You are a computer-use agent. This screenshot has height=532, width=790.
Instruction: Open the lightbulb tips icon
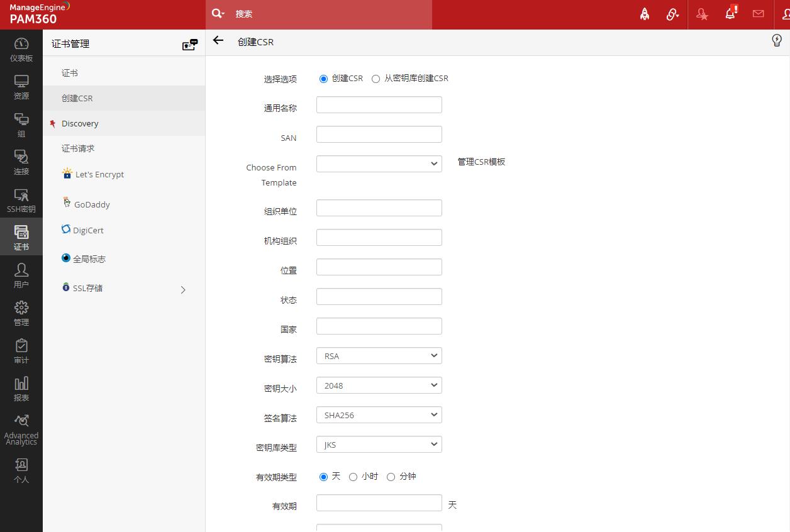[x=777, y=41]
